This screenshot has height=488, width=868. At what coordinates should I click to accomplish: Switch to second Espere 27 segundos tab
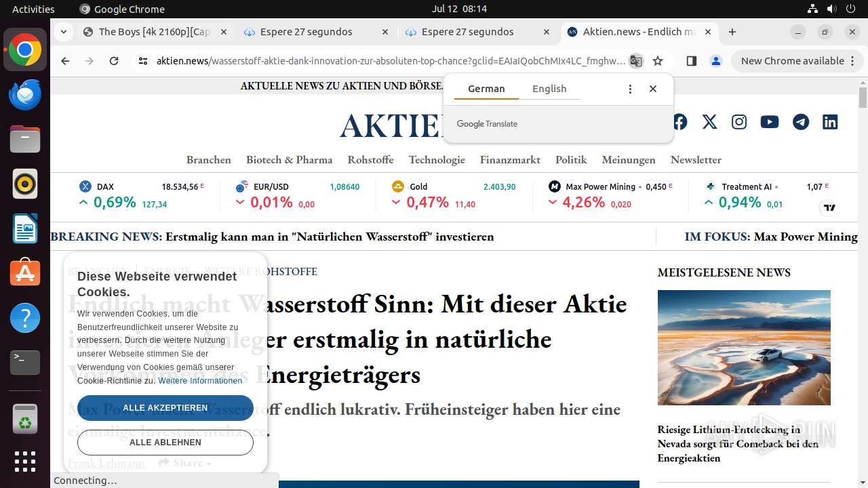(477, 32)
